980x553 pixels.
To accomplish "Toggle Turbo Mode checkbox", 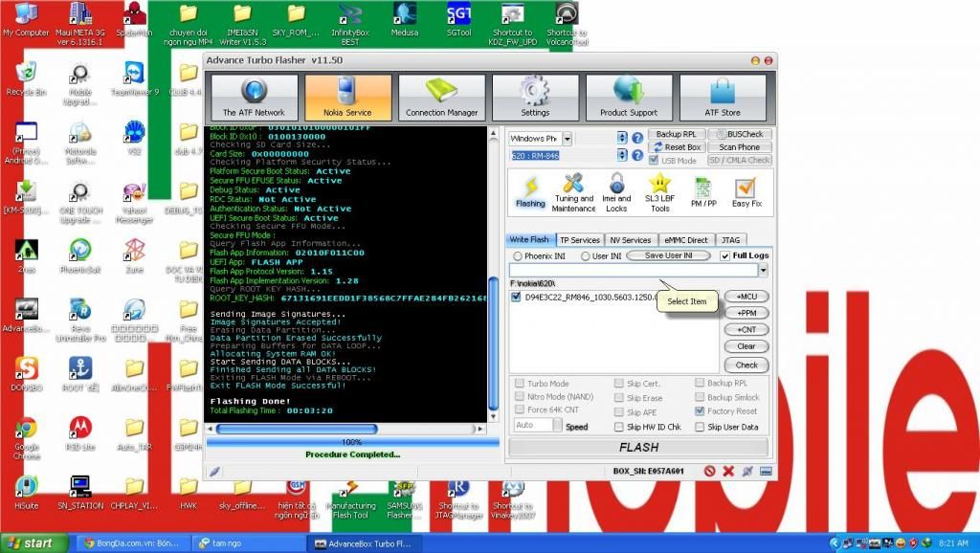I will point(520,383).
